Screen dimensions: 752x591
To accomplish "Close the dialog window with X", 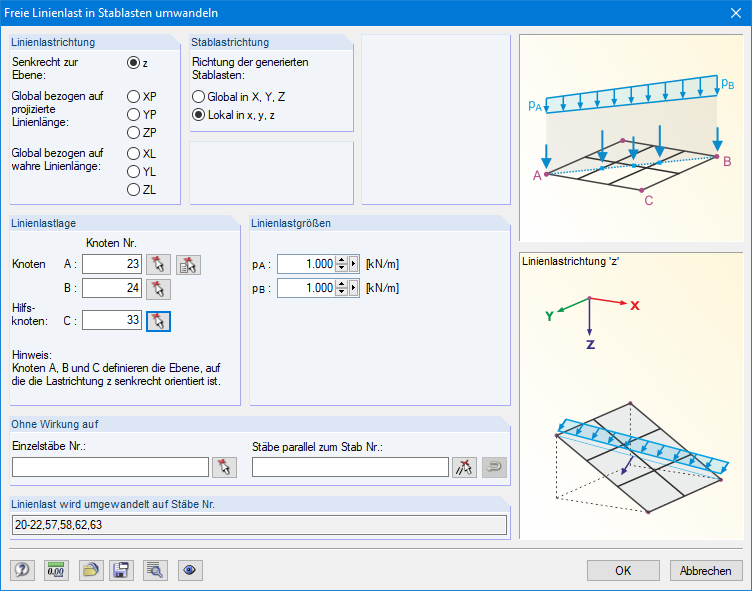I will pyautogui.click(x=736, y=13).
